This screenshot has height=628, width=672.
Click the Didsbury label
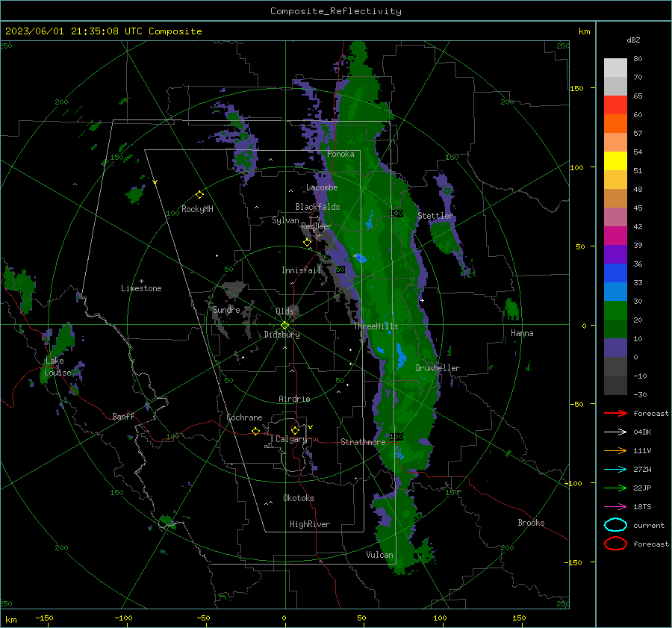(x=281, y=335)
